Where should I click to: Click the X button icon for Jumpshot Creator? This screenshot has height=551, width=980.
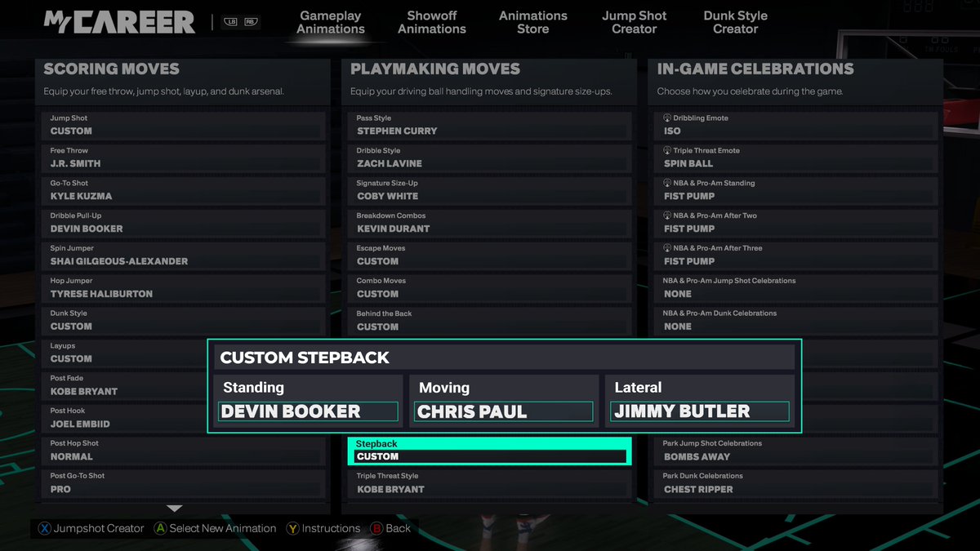[x=44, y=529]
